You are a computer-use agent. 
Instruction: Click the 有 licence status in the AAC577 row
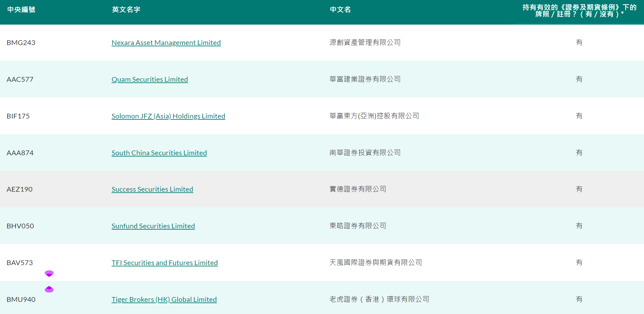click(579, 79)
